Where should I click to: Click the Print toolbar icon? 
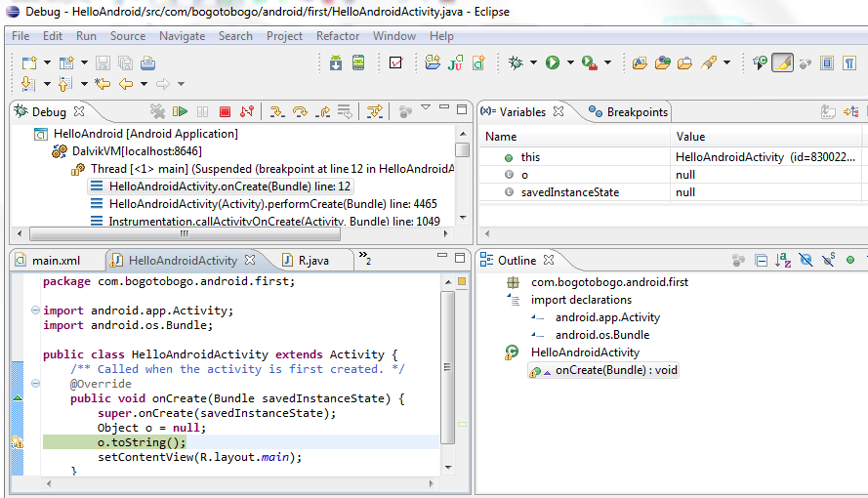click(147, 62)
